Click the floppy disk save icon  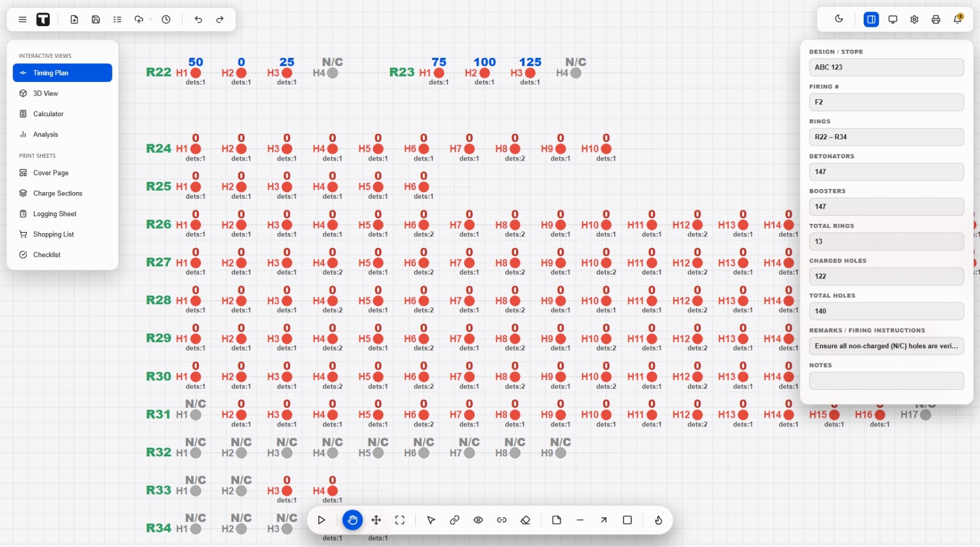(x=96, y=20)
